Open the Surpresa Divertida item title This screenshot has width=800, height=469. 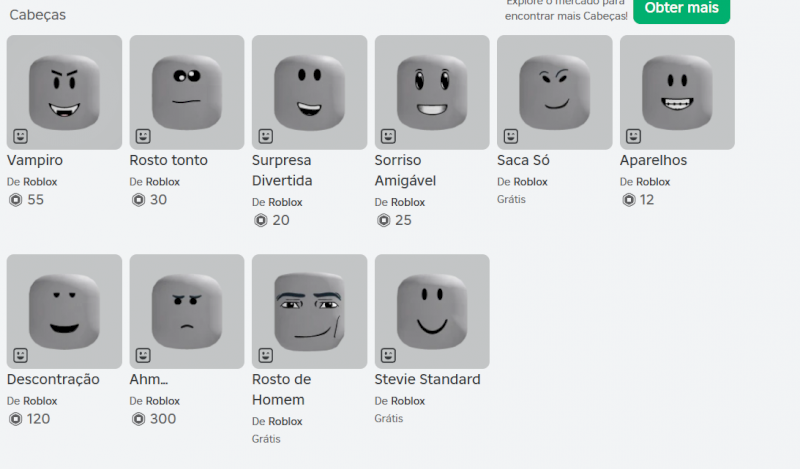click(282, 170)
